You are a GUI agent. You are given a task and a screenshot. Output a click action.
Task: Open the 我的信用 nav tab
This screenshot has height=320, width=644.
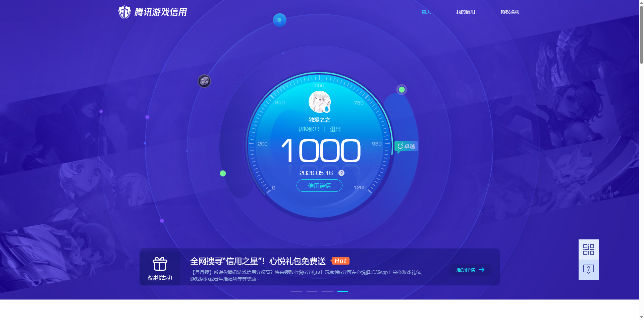(466, 12)
